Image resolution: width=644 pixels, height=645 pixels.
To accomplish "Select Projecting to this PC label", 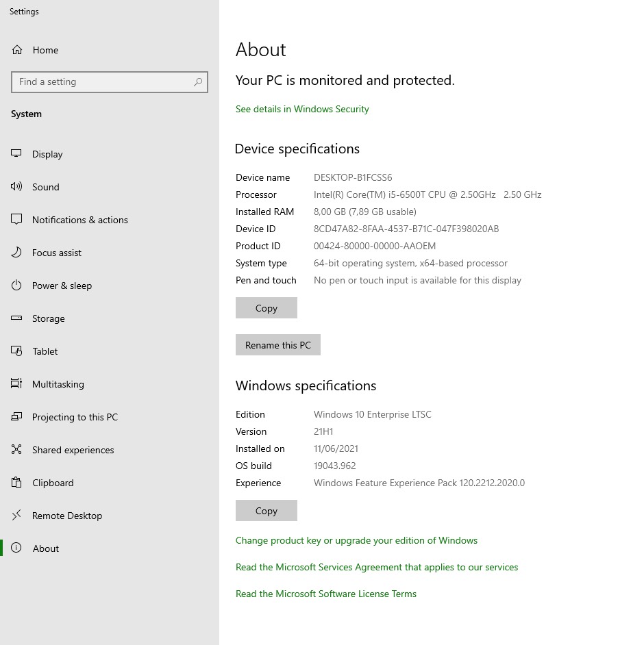I will (75, 417).
